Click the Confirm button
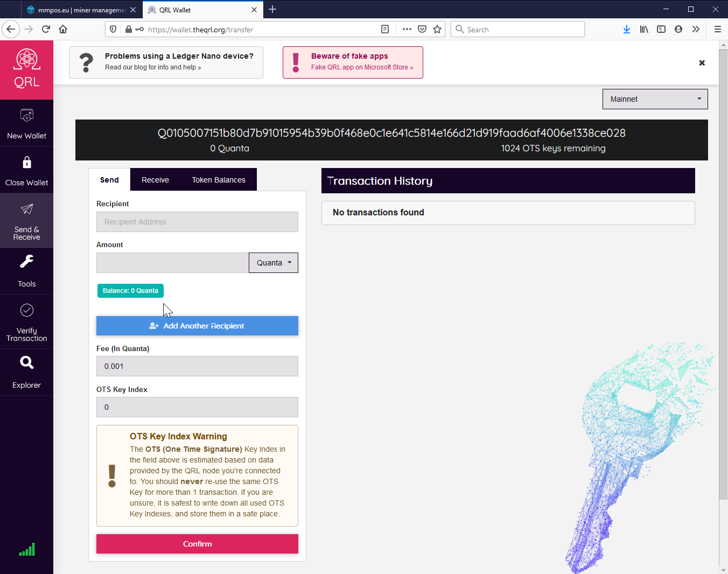728x574 pixels. tap(197, 544)
